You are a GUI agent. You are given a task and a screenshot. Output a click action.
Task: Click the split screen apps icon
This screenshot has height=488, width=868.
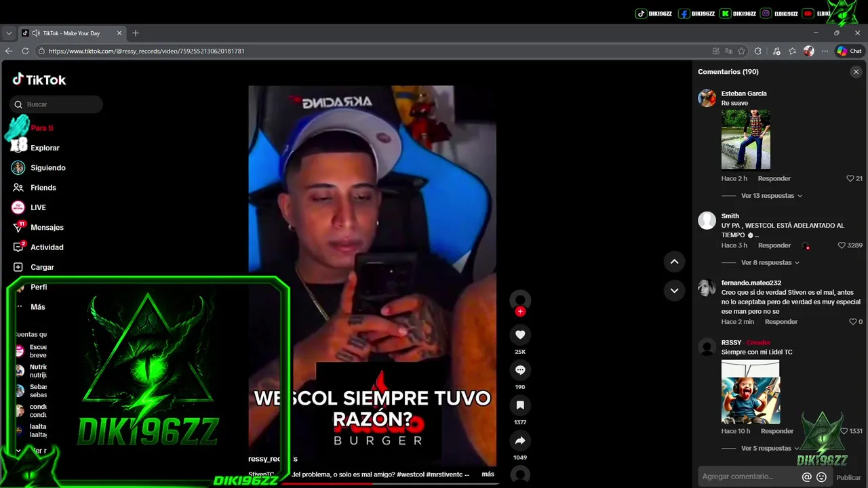716,51
